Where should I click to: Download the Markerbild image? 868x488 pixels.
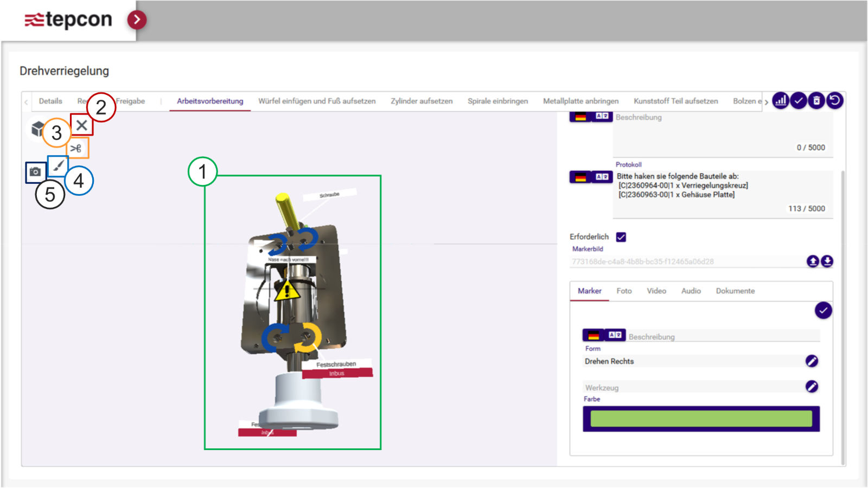click(827, 261)
